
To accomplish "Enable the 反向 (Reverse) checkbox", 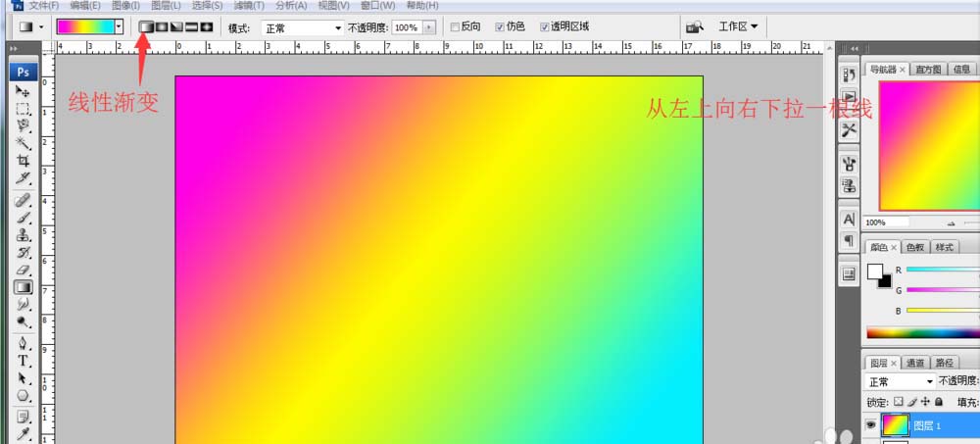I will (454, 26).
